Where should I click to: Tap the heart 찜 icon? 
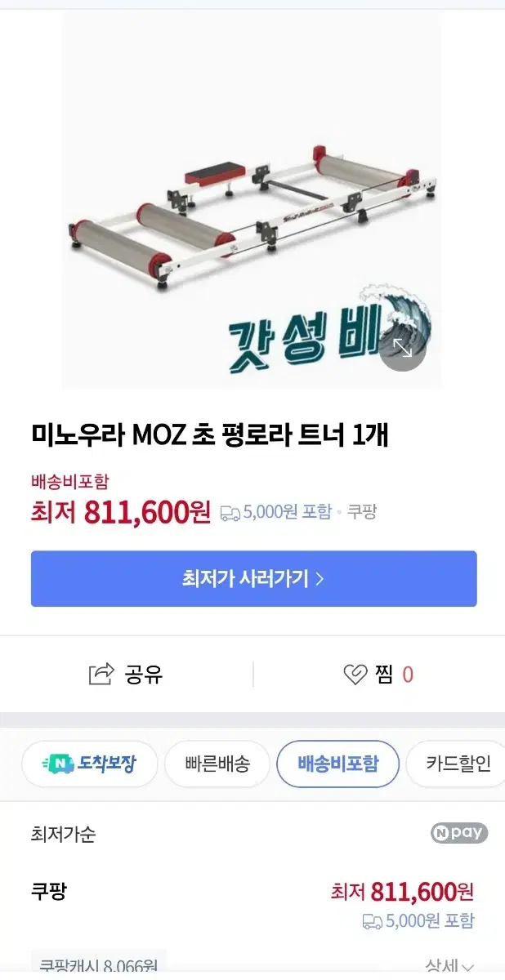(356, 675)
